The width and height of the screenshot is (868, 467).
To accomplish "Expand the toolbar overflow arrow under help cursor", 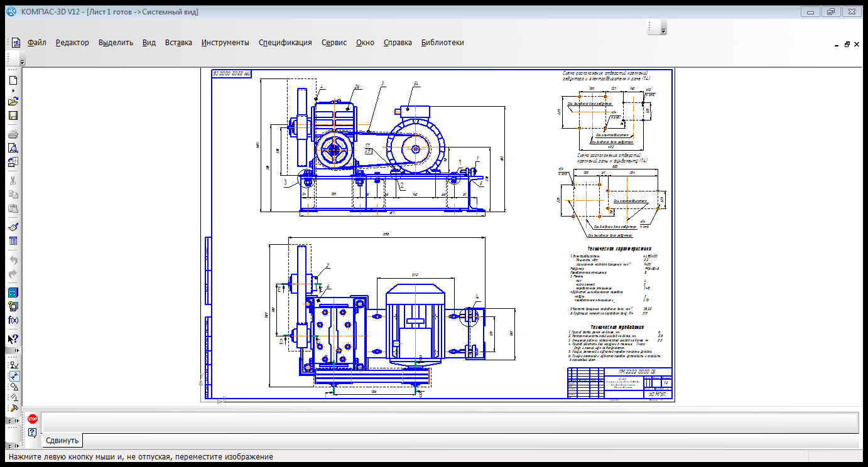I will tap(17, 350).
